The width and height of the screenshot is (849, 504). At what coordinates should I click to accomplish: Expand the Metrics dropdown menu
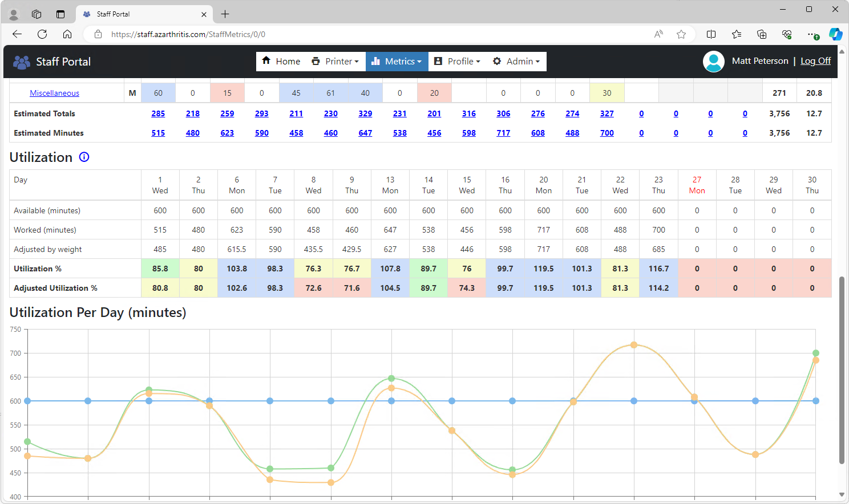[397, 61]
